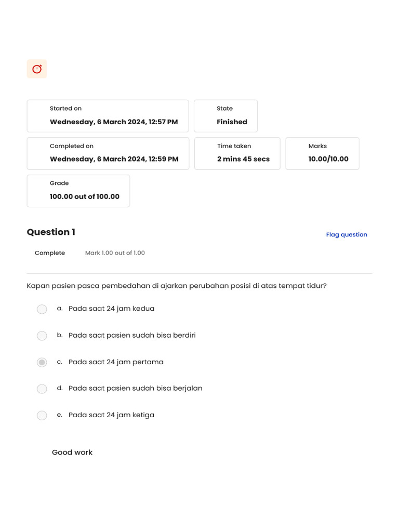Click the 'Time taken' card
Viewport: 399px width, 532px height.
point(237,153)
